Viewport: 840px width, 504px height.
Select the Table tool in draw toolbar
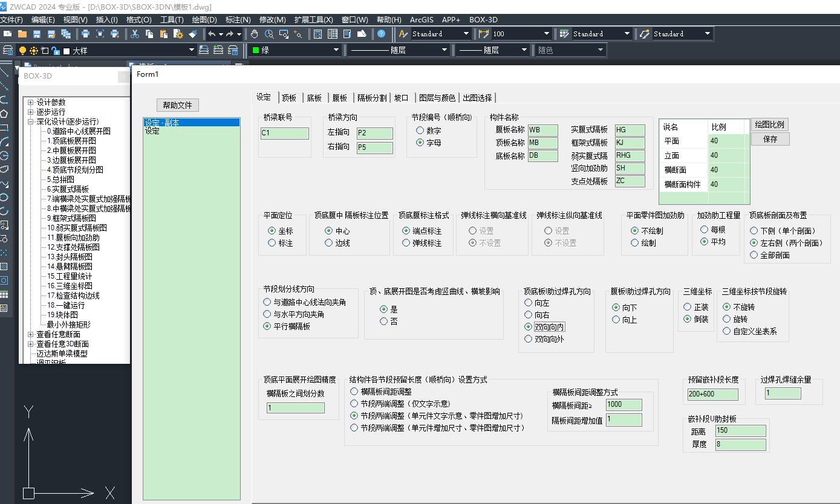click(4, 294)
